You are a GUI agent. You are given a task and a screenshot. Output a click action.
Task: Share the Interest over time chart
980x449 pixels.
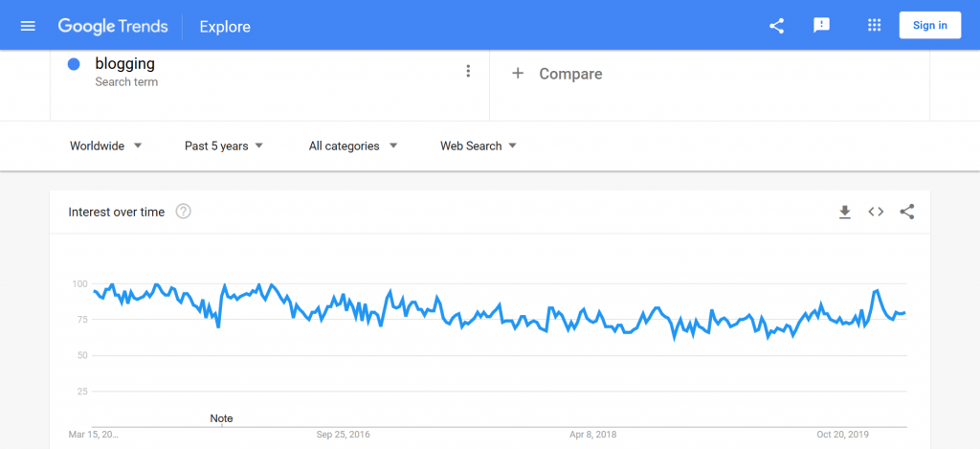click(907, 212)
